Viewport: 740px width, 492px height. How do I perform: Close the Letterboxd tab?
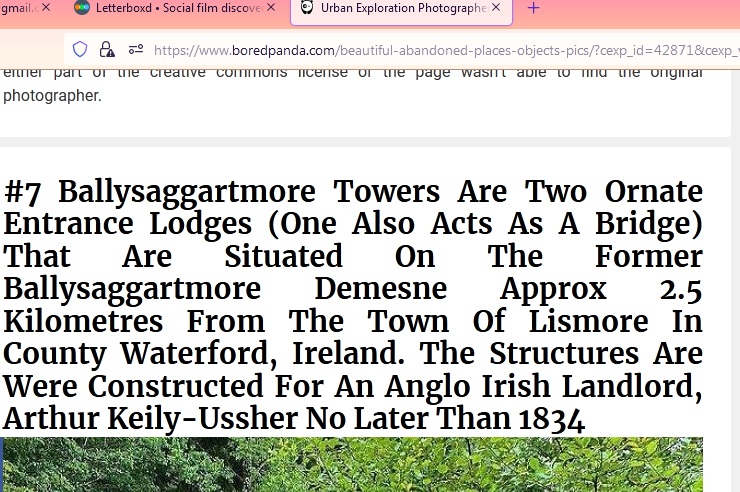tap(270, 8)
